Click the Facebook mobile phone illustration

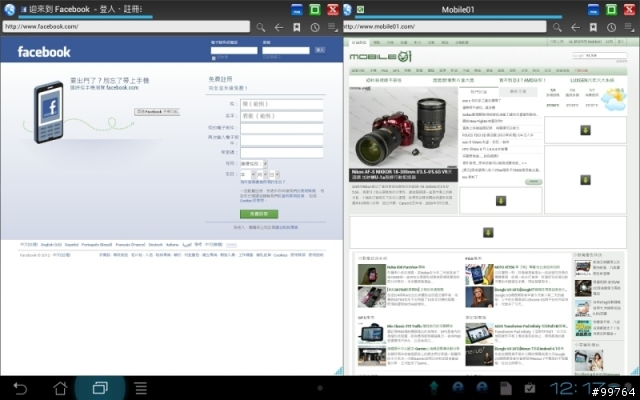pyautogui.click(x=49, y=112)
